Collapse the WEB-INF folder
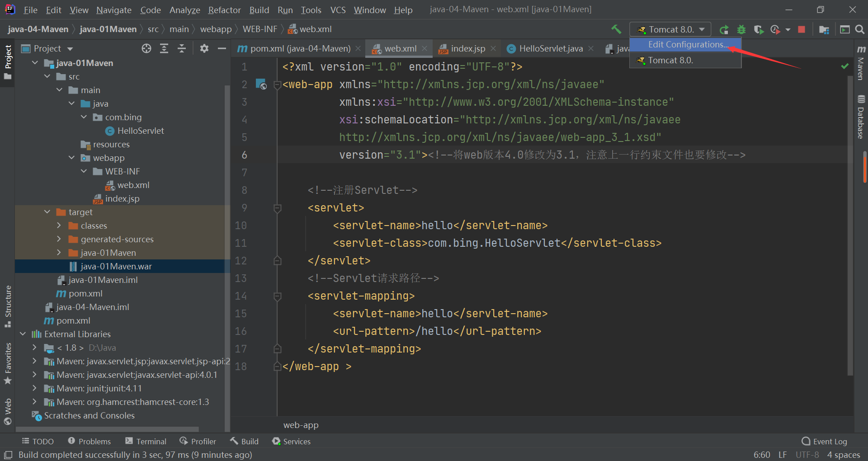This screenshot has width=868, height=461. [84, 171]
